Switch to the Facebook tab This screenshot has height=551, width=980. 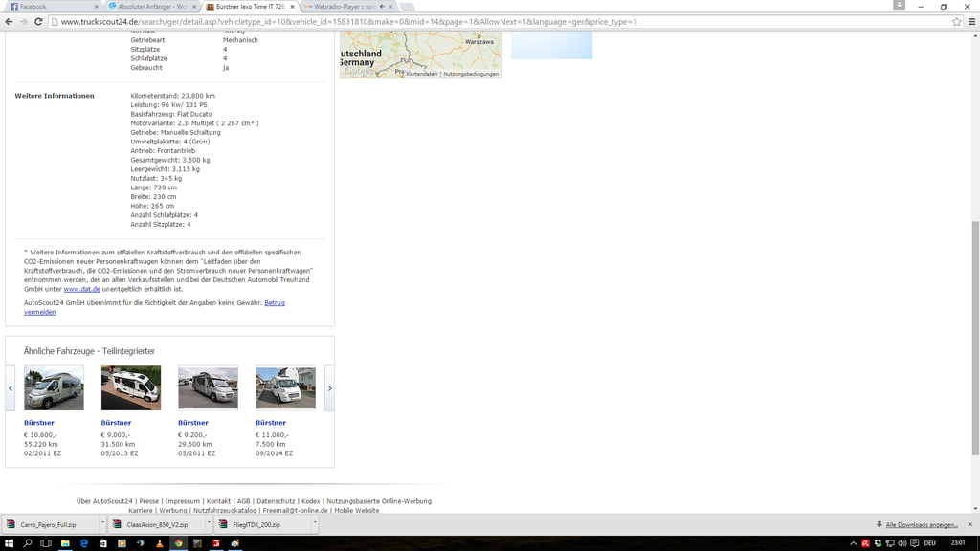48,6
